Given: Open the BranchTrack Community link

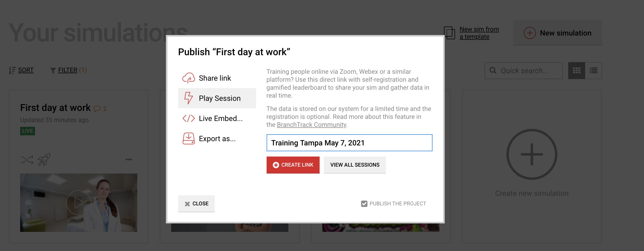Looking at the screenshot, I should [311, 125].
